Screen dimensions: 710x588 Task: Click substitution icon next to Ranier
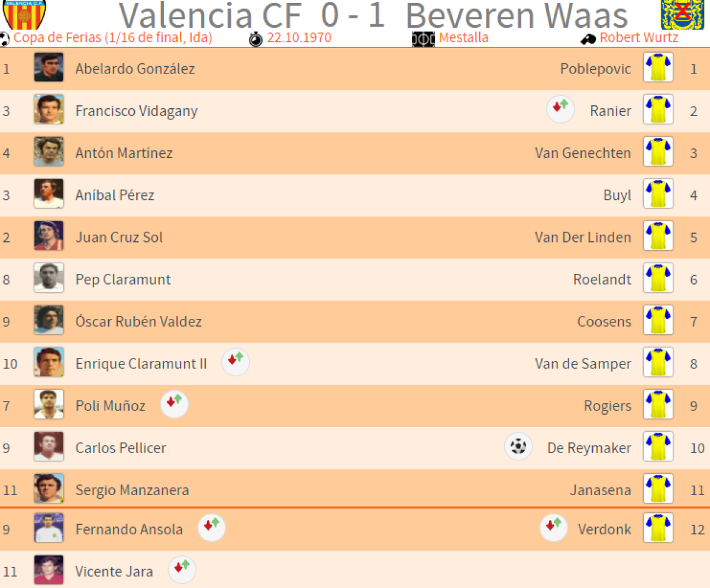pos(560,109)
